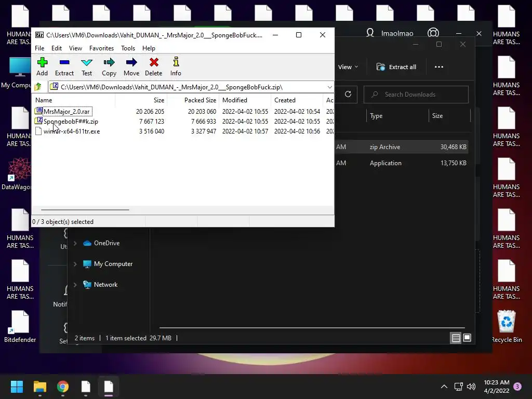Open the Help menu in 7-Zip
The width and height of the screenshot is (532, 399).
click(x=149, y=48)
